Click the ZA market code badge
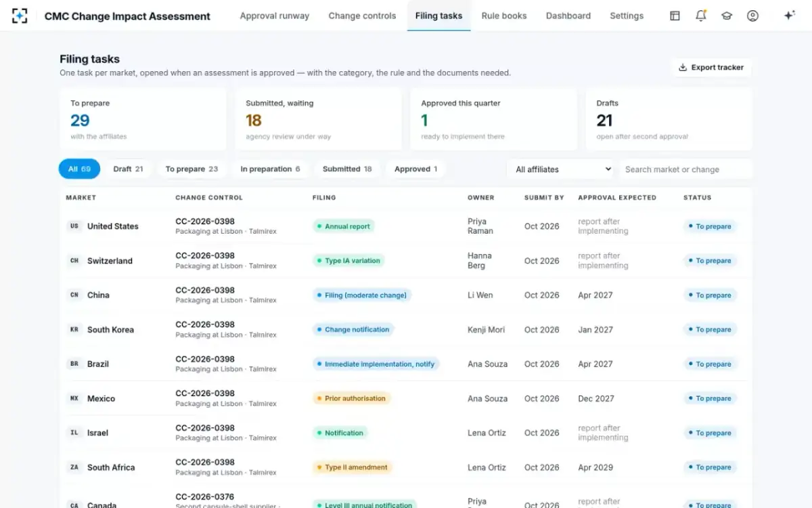812x508 pixels. (x=74, y=467)
